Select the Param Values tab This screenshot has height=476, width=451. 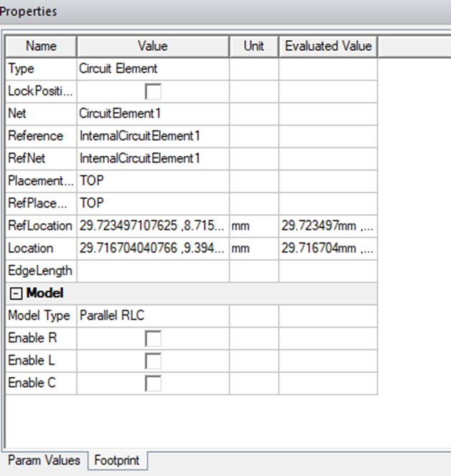point(43,460)
